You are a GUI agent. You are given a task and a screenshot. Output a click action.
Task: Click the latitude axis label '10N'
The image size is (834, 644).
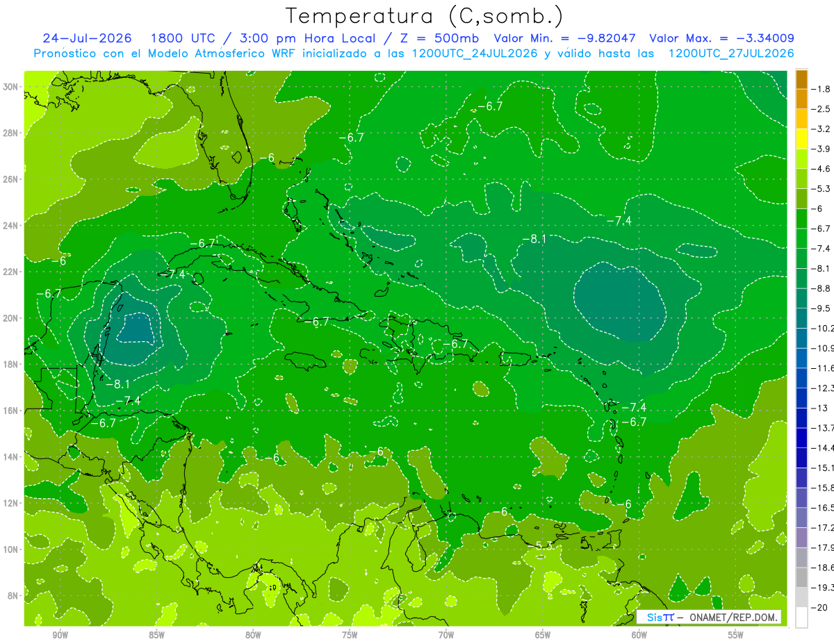click(11, 550)
